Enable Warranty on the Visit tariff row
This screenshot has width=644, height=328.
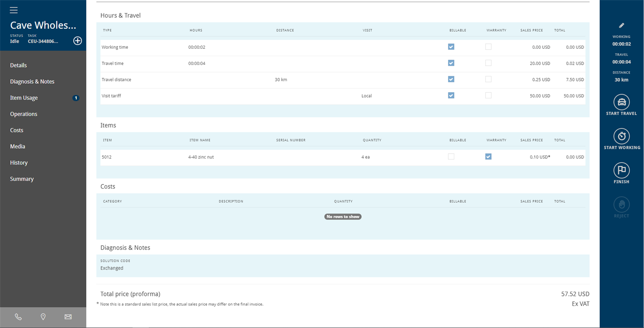(x=488, y=96)
